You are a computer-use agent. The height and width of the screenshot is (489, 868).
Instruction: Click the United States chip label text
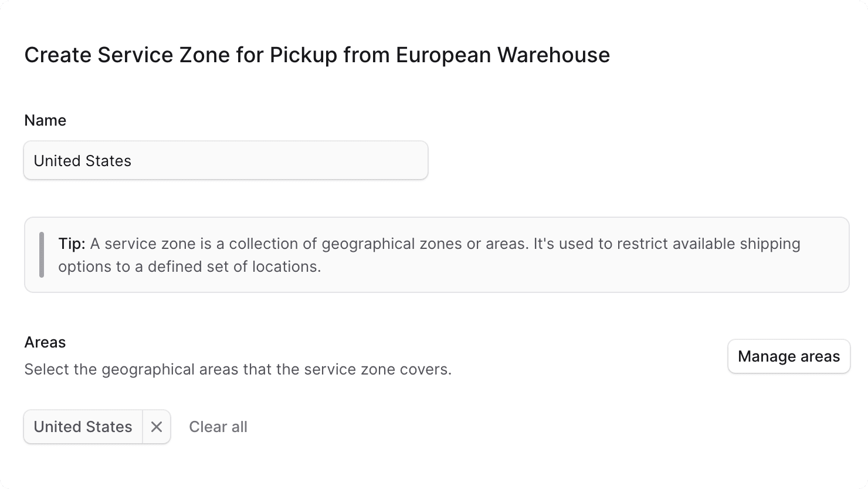pyautogui.click(x=82, y=427)
